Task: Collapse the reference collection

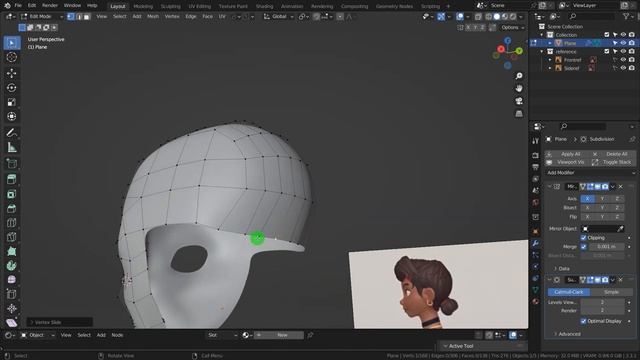Action: 542,51
